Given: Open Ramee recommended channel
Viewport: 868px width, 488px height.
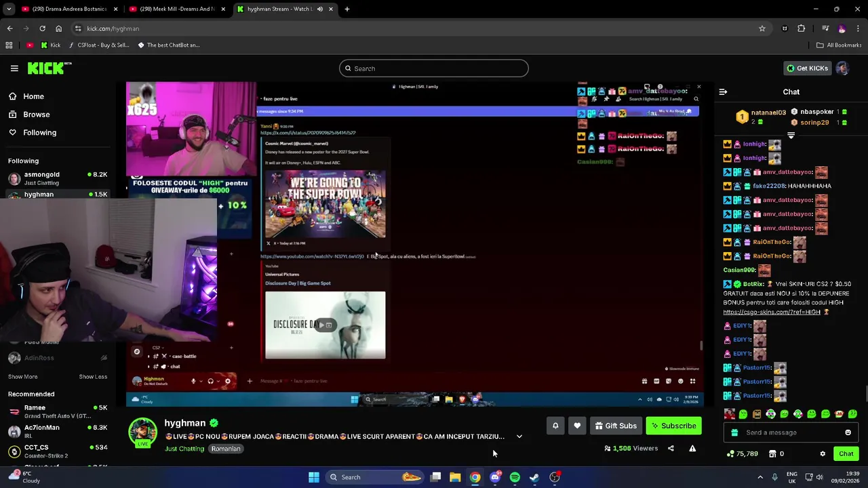Looking at the screenshot, I should 58,411.
